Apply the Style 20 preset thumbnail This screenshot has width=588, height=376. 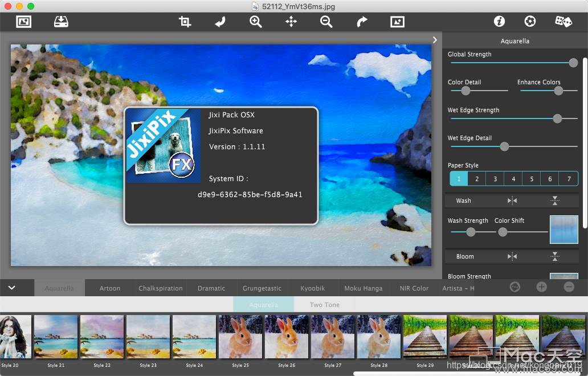click(x=16, y=337)
